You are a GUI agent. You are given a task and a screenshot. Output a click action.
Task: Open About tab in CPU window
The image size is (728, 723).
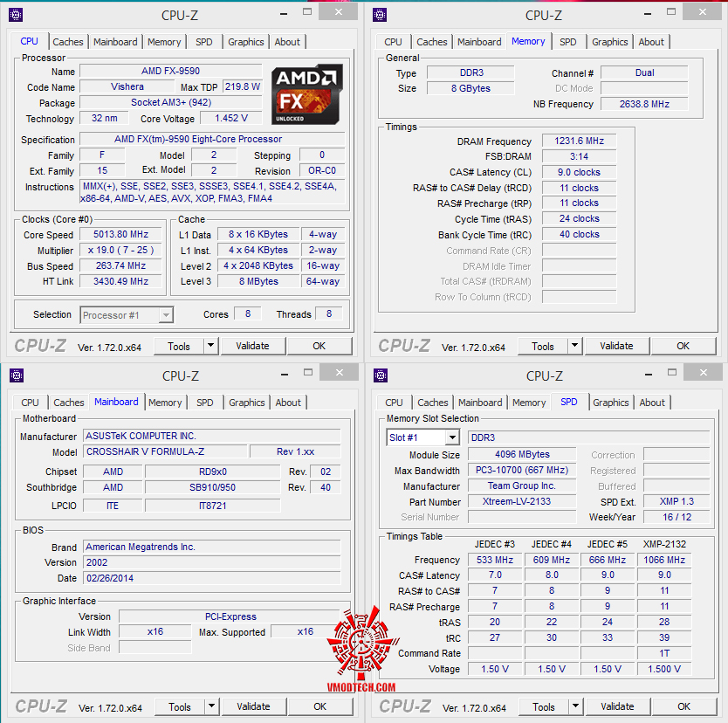(287, 42)
